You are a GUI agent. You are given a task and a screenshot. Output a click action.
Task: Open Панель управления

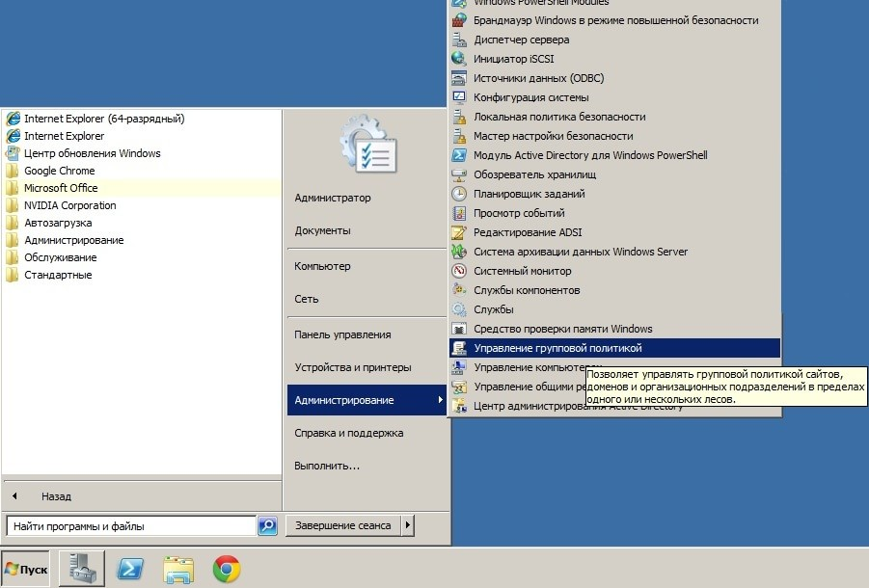(342, 334)
